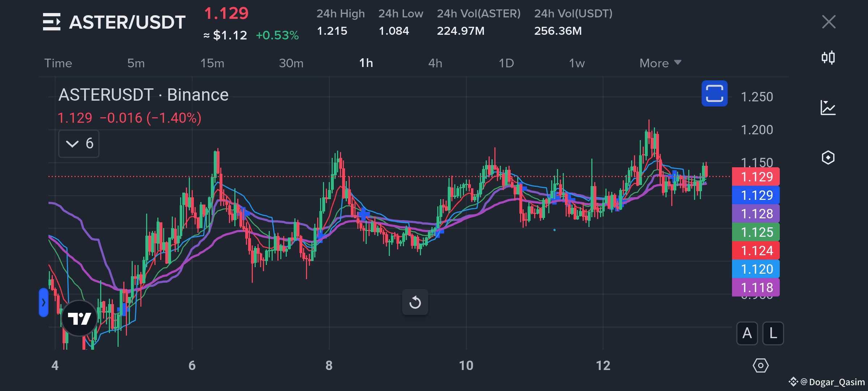The width and height of the screenshot is (868, 391).
Task: Click the candlestick chart style icon
Action: 828,58
